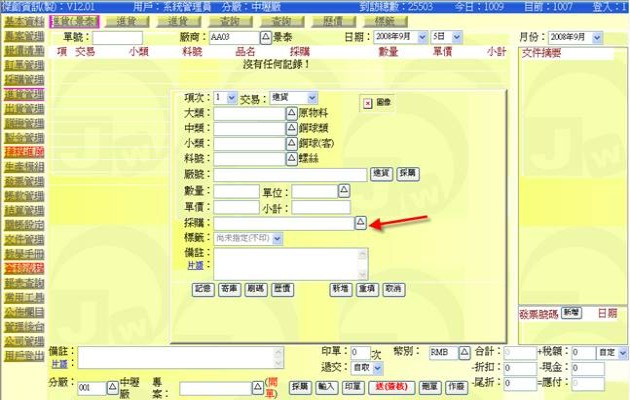Click into the 數量 input field
Viewport: 630px width, 400px height.
click(237, 191)
